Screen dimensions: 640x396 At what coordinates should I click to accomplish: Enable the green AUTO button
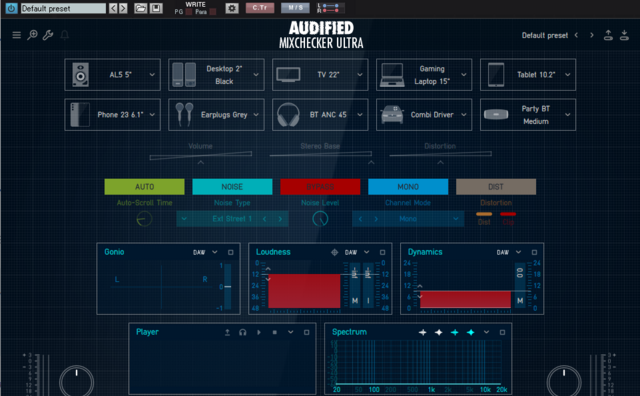click(144, 187)
